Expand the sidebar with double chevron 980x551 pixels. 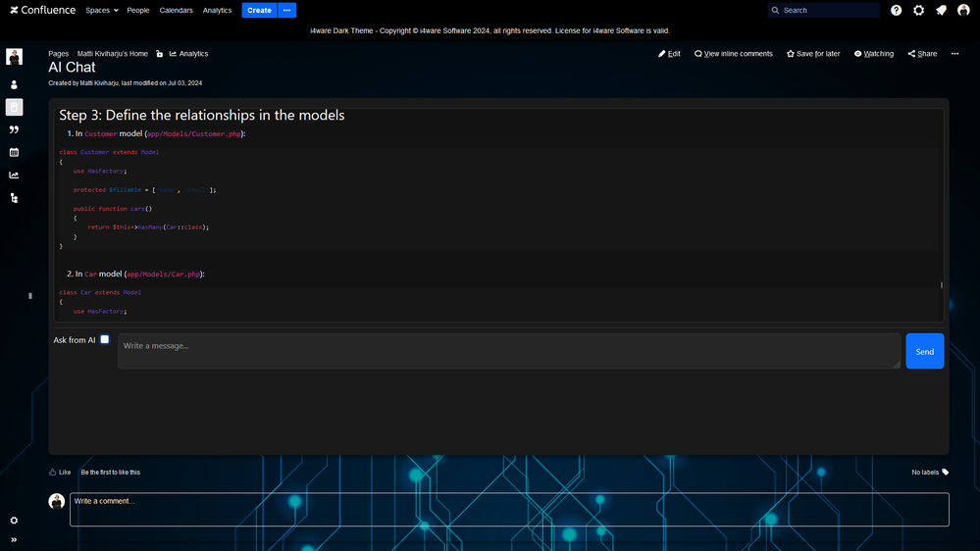click(x=14, y=540)
